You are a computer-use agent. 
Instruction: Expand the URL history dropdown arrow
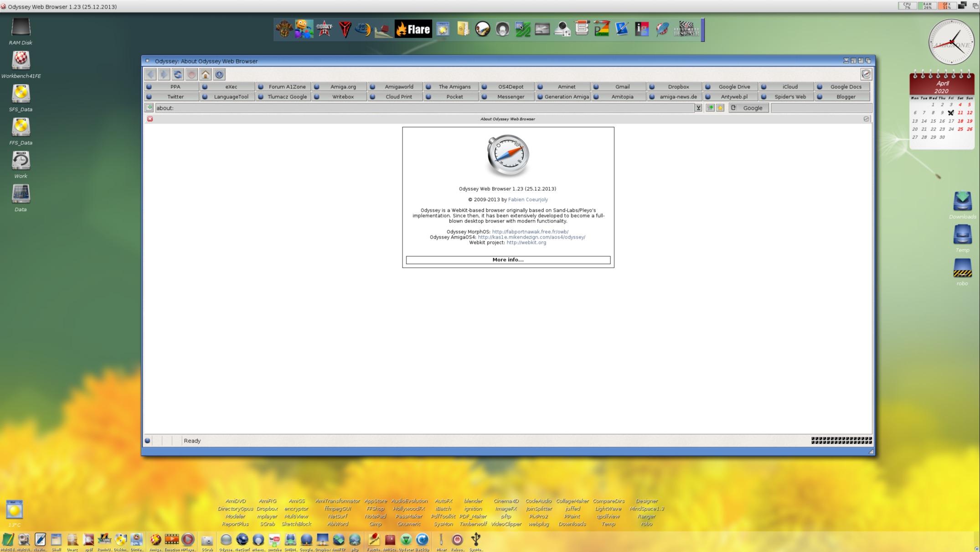point(698,108)
